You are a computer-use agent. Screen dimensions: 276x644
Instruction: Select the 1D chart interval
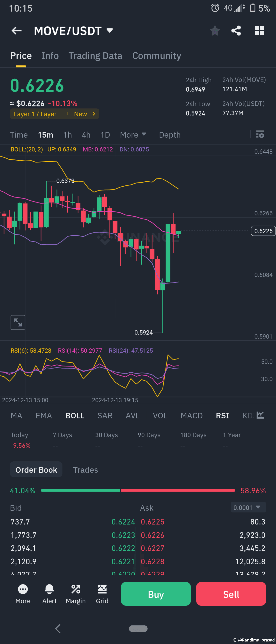coord(105,135)
